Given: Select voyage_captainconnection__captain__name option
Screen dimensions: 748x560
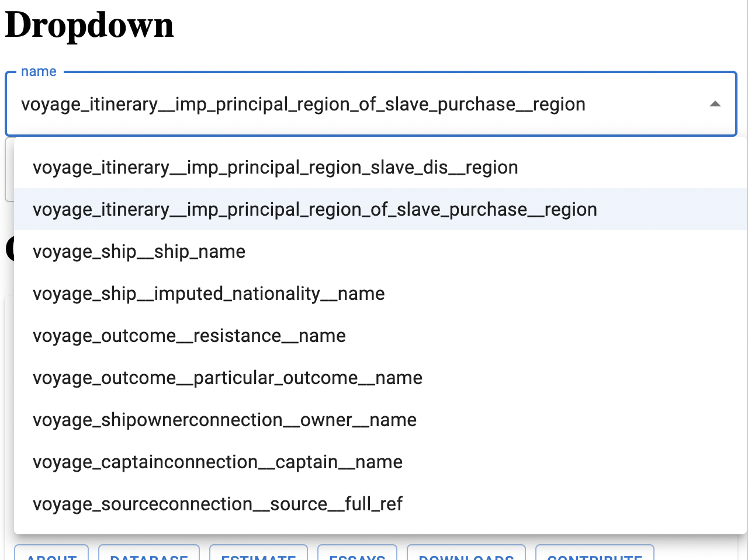Looking at the screenshot, I should 217,462.
